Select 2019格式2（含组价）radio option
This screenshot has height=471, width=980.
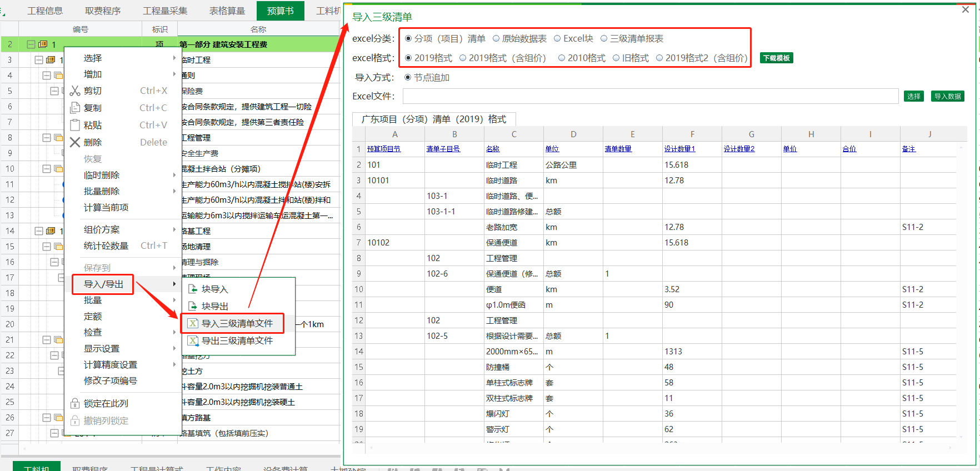tap(659, 58)
